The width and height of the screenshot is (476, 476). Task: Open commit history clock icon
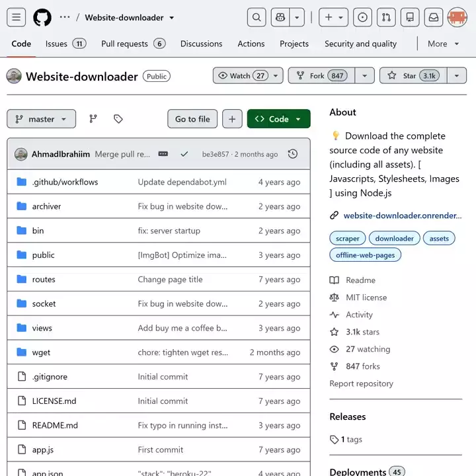tap(293, 154)
